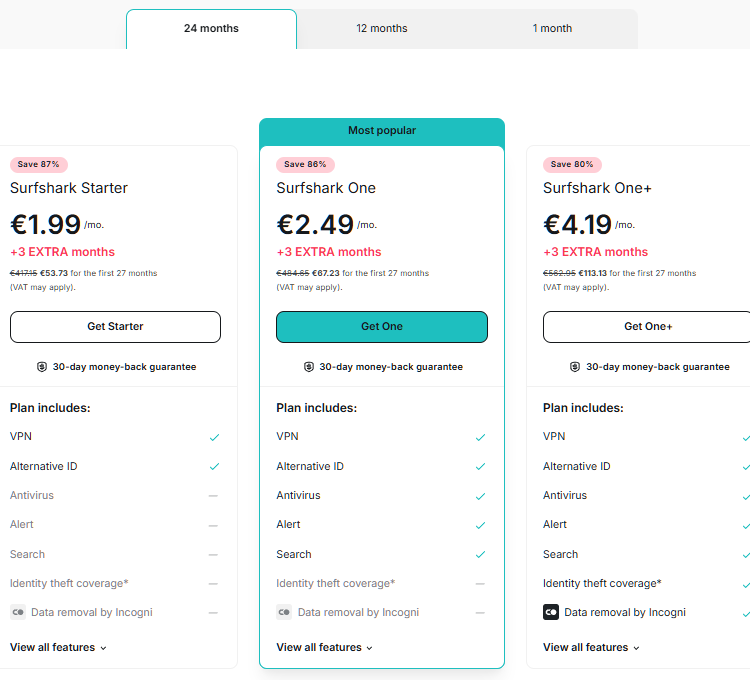Expand View all features in Starter plan
Viewport: 750px width, 680px height.
(x=58, y=648)
